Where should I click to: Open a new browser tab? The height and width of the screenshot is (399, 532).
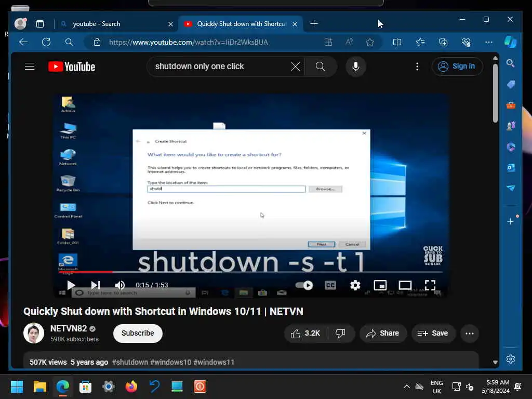pyautogui.click(x=314, y=24)
